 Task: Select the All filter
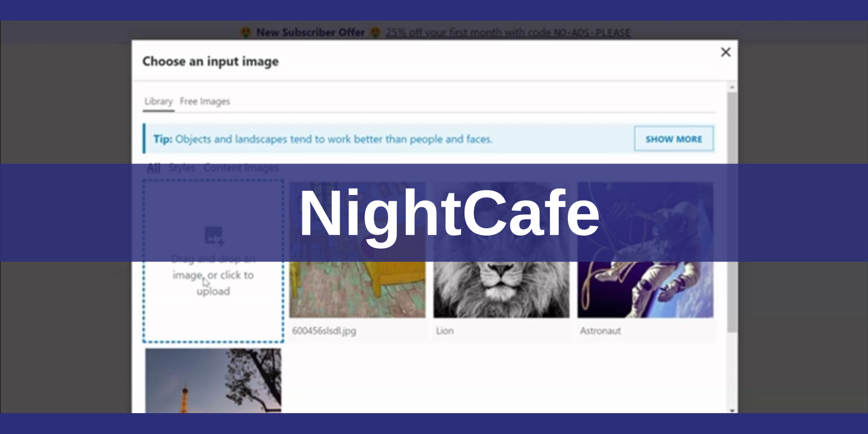(x=153, y=168)
